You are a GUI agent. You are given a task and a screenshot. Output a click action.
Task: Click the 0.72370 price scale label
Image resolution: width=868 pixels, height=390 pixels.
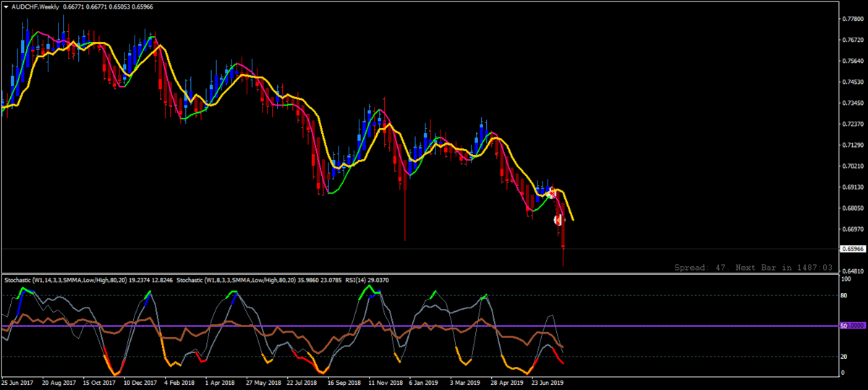854,124
